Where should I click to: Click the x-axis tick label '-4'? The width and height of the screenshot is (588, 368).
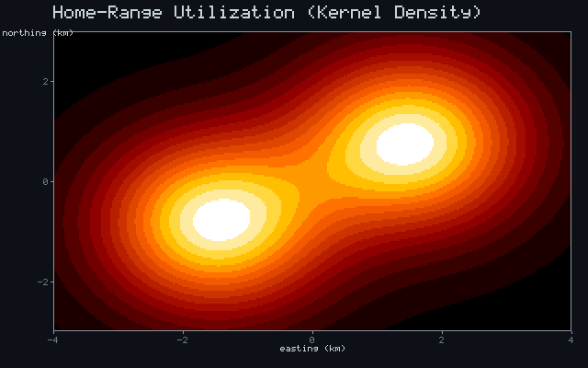pos(53,339)
